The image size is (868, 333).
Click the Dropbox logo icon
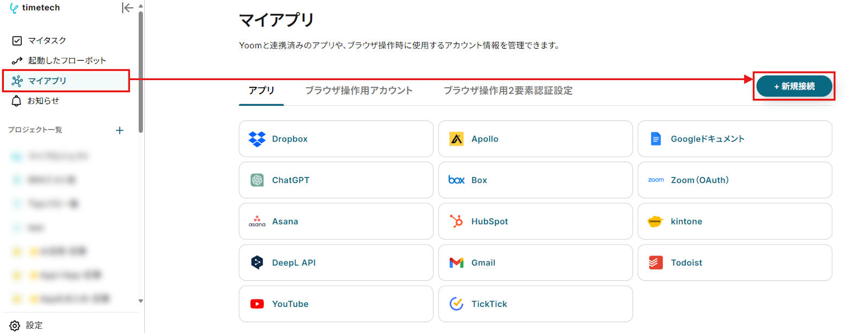[x=257, y=139]
